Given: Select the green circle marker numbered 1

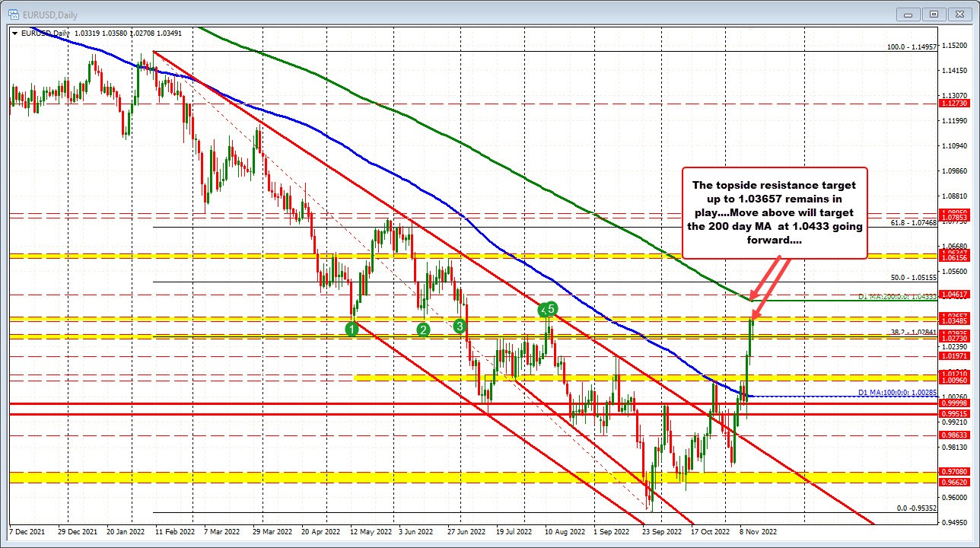Looking at the screenshot, I should tap(352, 329).
